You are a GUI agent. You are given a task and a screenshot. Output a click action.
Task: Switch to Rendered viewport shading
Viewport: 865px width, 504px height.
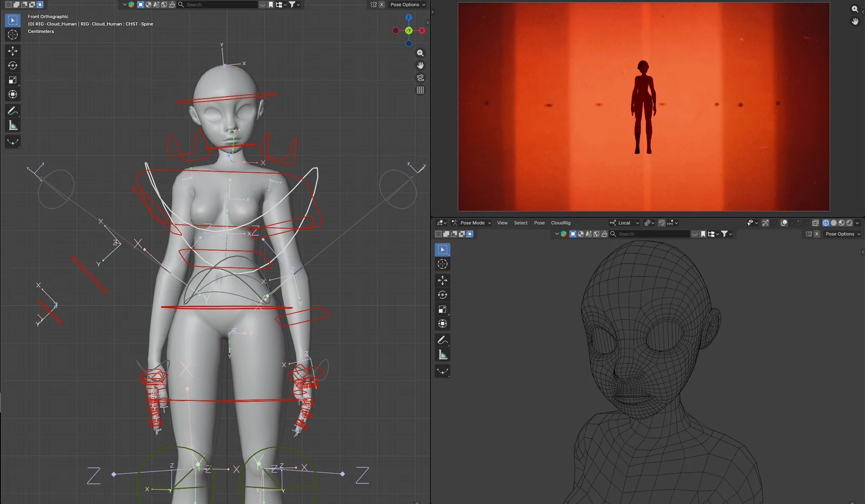pos(849,223)
